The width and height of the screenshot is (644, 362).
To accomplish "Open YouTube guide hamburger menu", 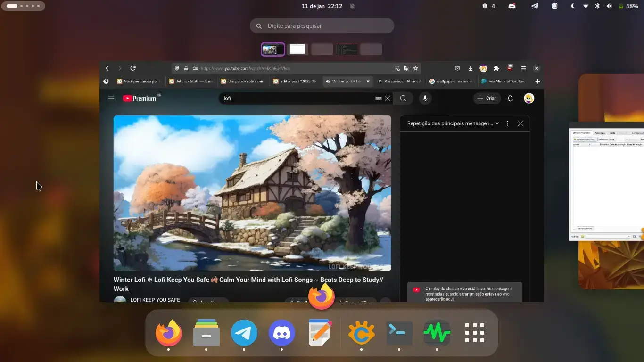I will 111,98.
